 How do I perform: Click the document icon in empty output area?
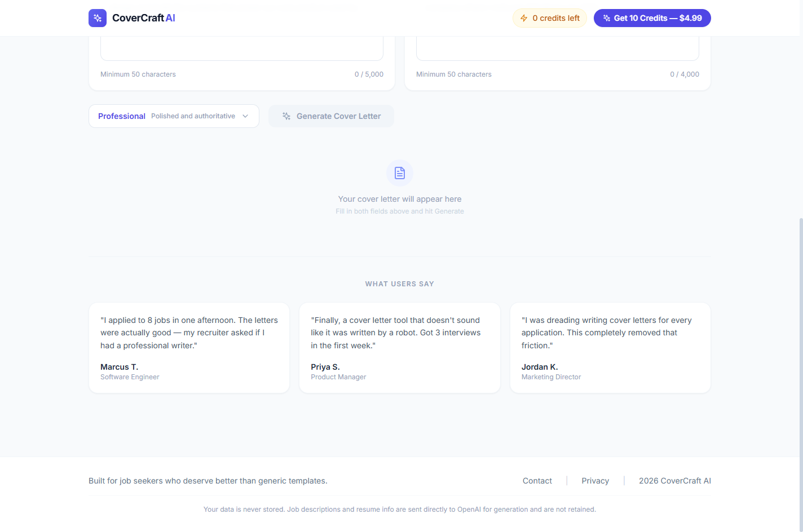(400, 173)
